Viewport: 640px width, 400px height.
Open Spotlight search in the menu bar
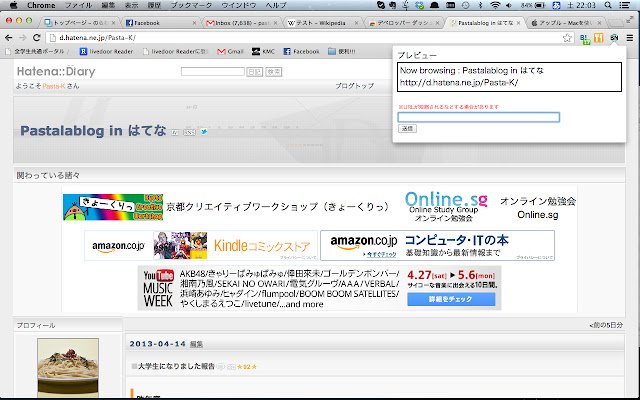[x=608, y=5]
